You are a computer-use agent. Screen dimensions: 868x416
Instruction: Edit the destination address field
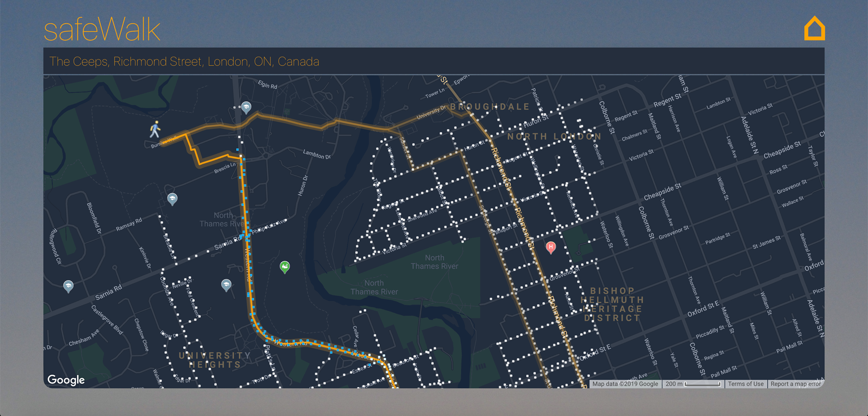tap(434, 61)
